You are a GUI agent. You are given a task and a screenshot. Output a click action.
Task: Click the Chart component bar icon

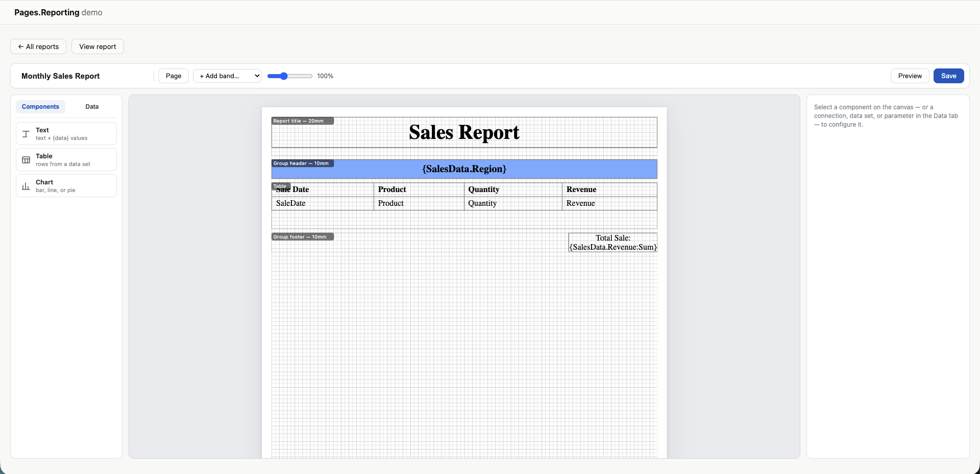point(26,186)
